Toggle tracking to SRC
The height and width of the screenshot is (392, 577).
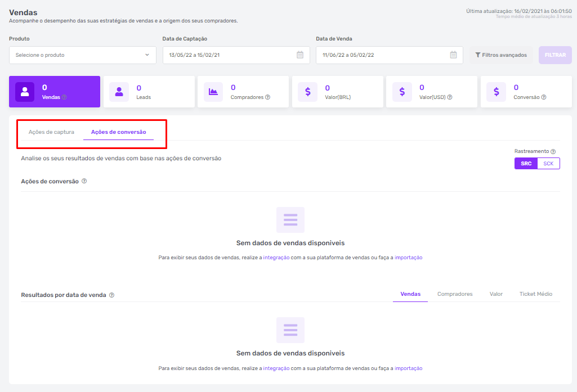(526, 164)
